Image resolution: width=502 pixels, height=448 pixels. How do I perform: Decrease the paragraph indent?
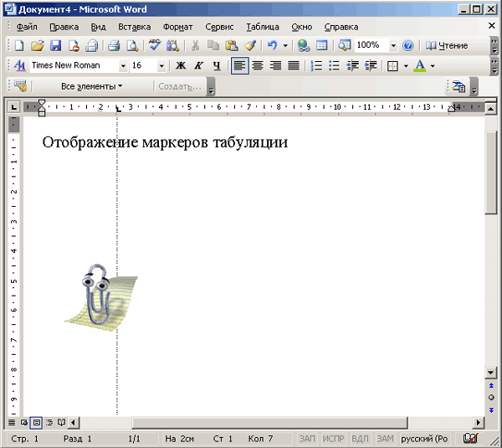(352, 65)
